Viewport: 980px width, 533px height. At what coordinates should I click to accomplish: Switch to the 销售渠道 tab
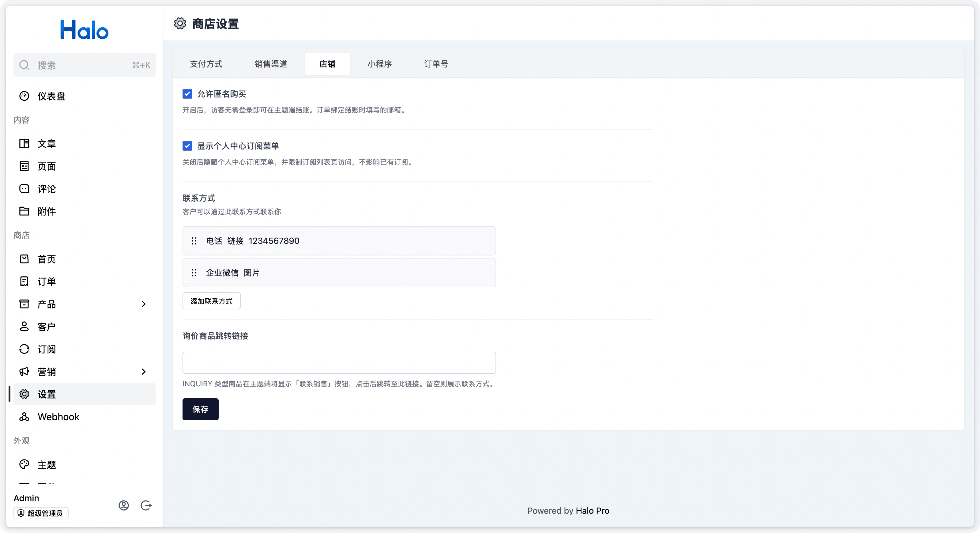(x=271, y=64)
